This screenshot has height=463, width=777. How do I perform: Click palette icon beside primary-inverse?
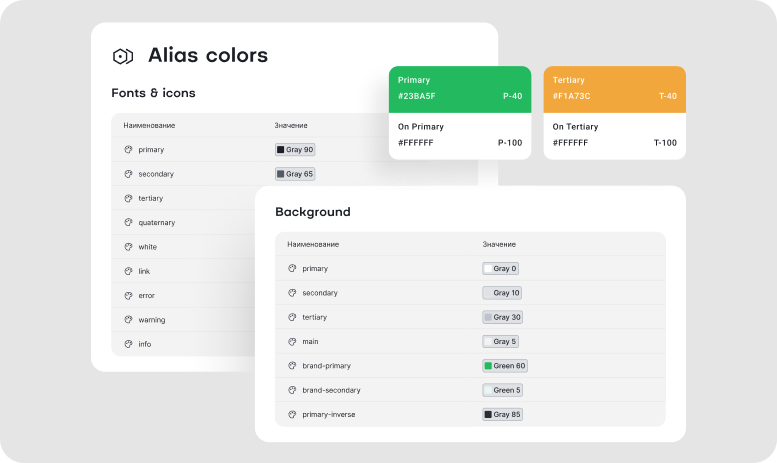(292, 414)
